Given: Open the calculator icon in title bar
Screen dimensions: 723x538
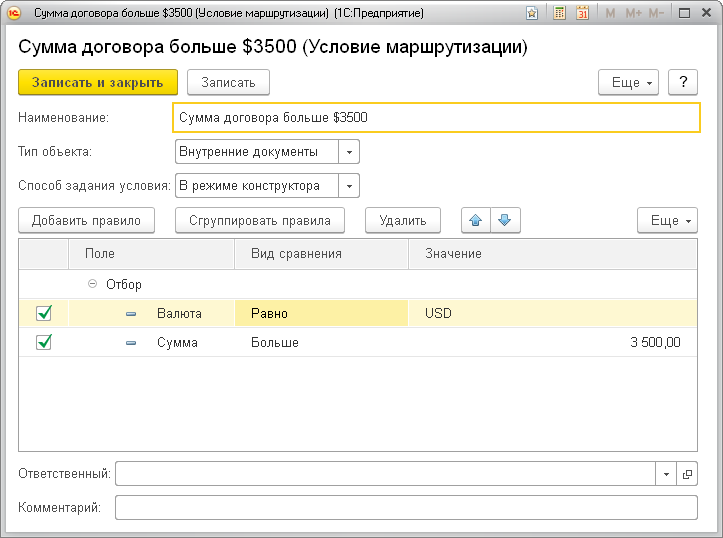Looking at the screenshot, I should (559, 13).
